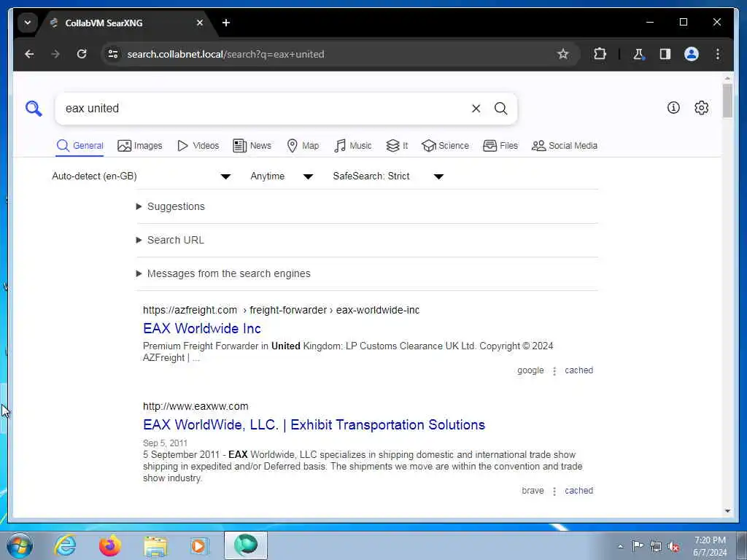Show hidden tray icons arrow
Viewport: 747px width, 560px height.
coord(620,547)
